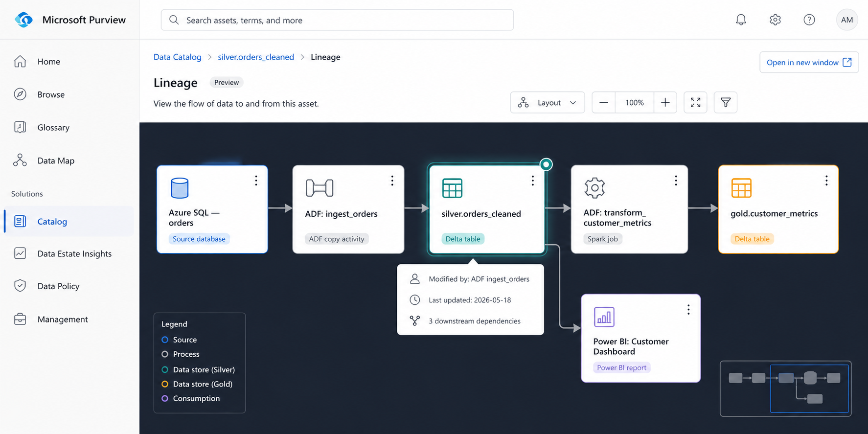The width and height of the screenshot is (868, 434).
Task: Select Catalog in the Solutions section
Action: pyautogui.click(x=69, y=221)
